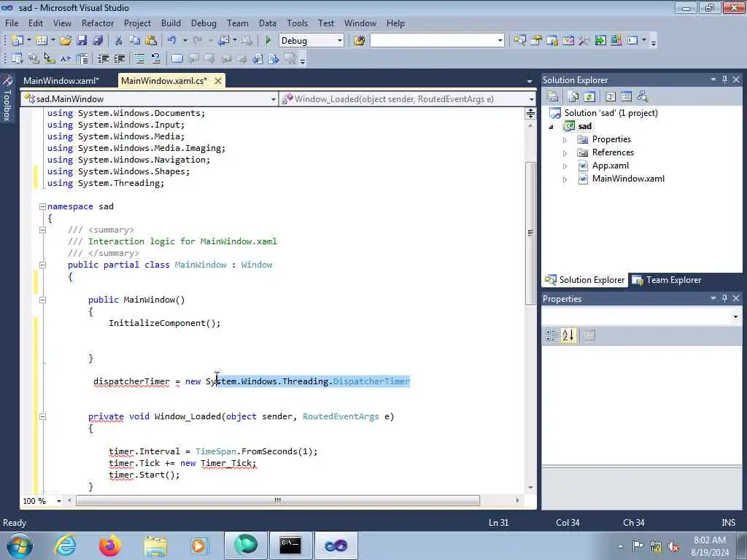747x560 pixels.
Task: Click Show All Files in Solution Explorer
Action: point(573,97)
